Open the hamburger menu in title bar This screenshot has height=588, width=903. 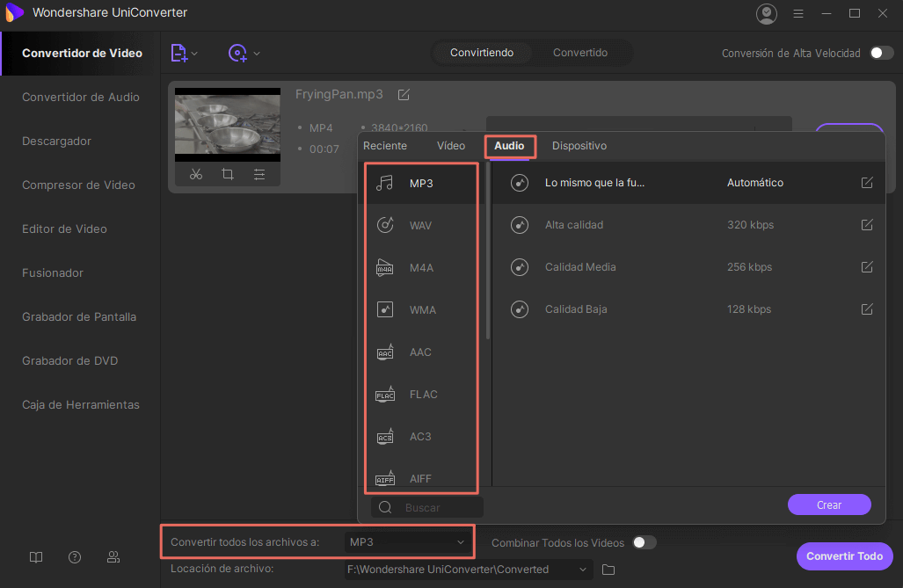pyautogui.click(x=798, y=13)
